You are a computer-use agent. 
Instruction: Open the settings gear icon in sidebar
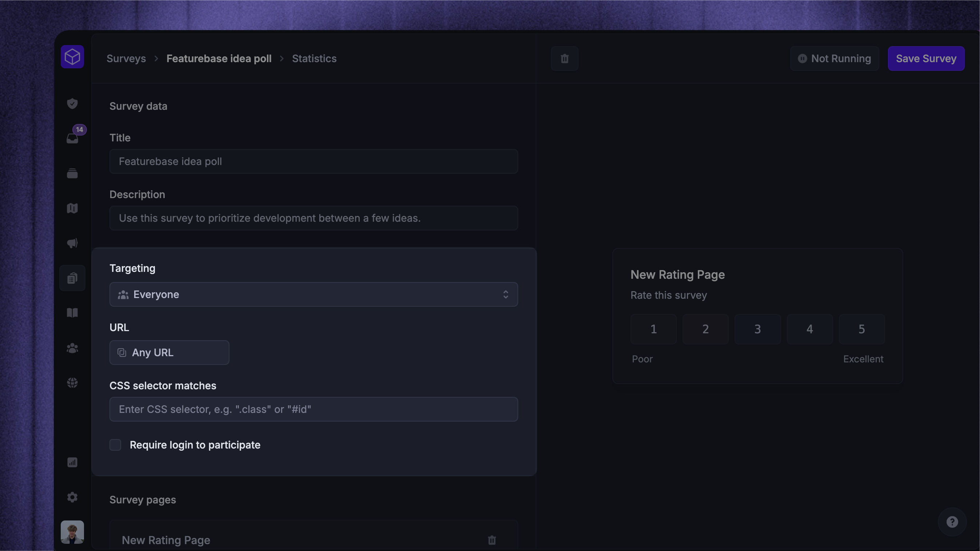72,497
